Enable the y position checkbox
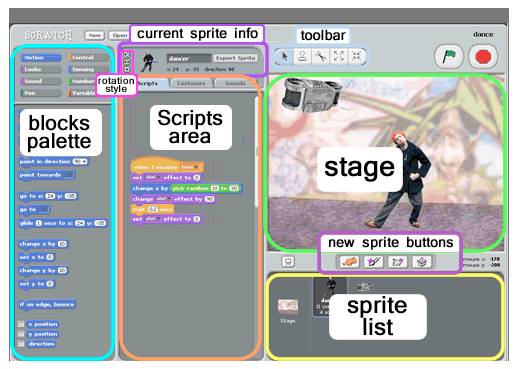This screenshot has height=369, width=525. tap(21, 334)
